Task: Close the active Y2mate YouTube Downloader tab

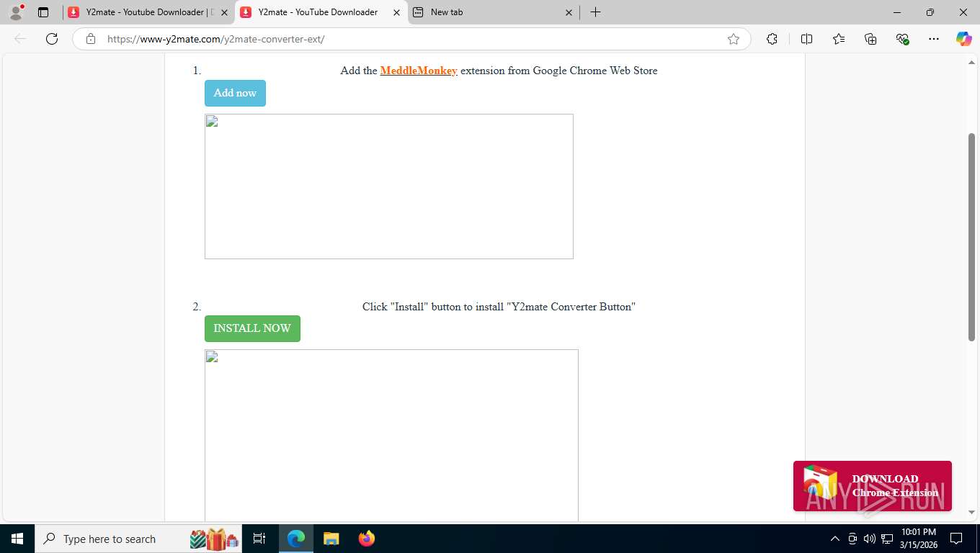Action: pos(396,12)
